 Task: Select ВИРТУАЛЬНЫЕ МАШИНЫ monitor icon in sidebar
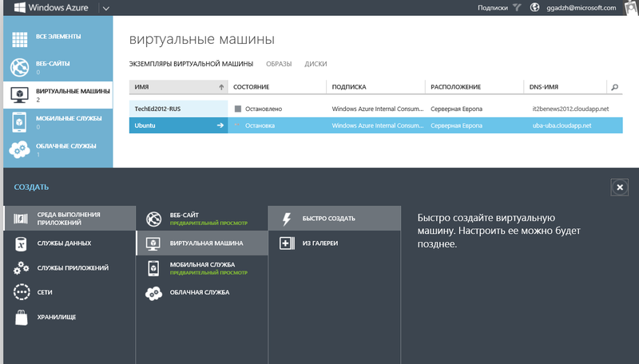tap(19, 94)
